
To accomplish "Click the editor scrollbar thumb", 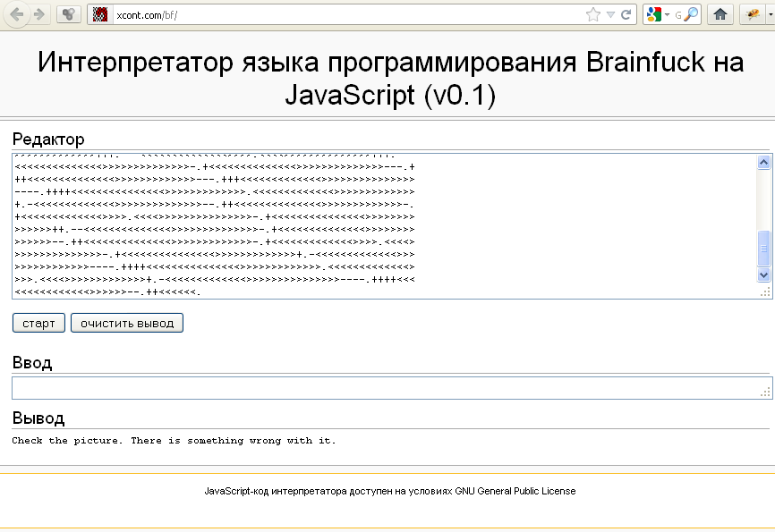I will click(763, 249).
